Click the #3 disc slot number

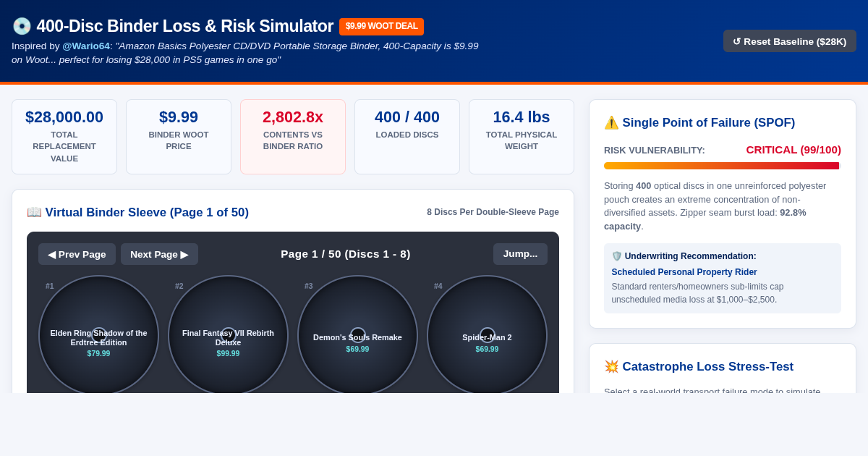(309, 286)
